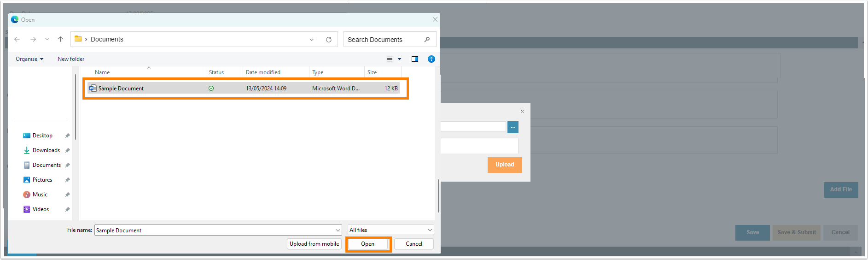Open the blue Help icon
The image size is (868, 260).
pos(431,59)
